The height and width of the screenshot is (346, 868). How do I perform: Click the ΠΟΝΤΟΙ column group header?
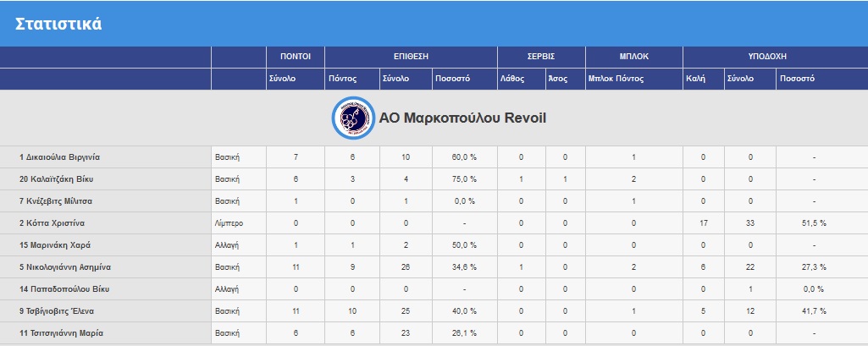click(296, 56)
